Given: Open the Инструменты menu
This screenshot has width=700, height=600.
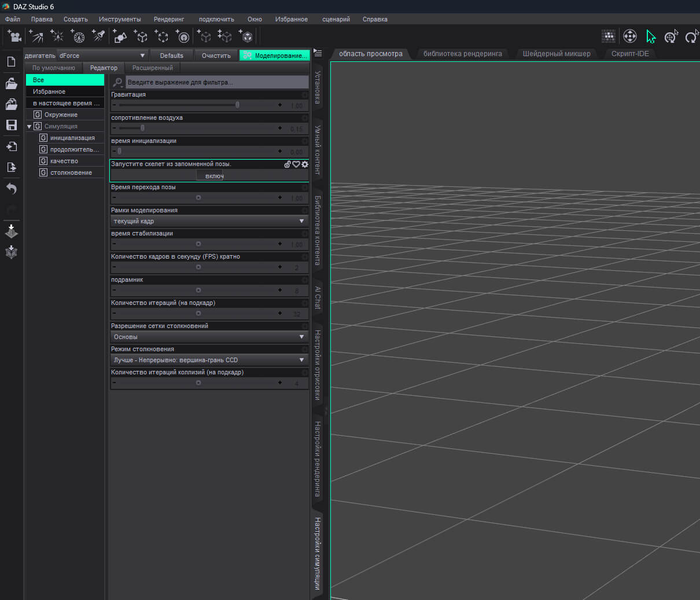Looking at the screenshot, I should click(x=120, y=19).
